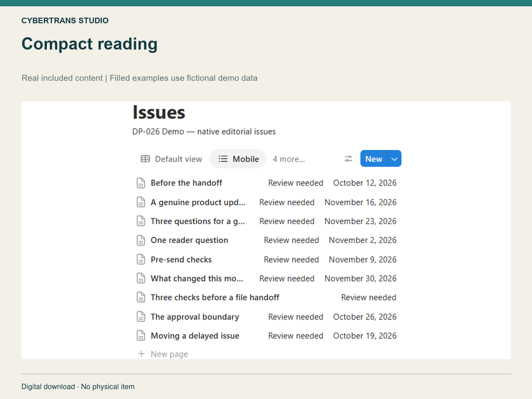Click the page icon next to Three questions for a g...

(x=141, y=221)
